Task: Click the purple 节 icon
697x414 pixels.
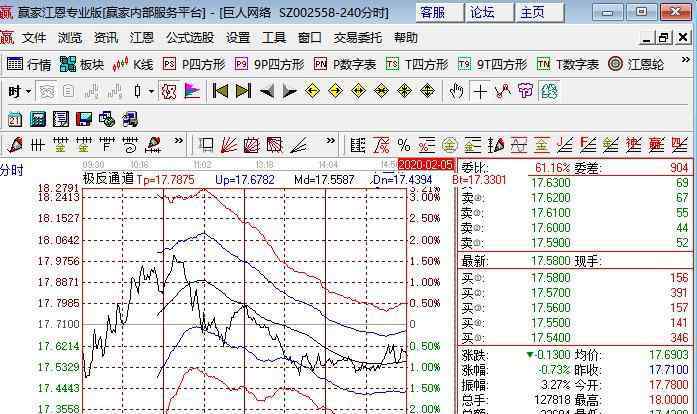Action: (x=525, y=92)
